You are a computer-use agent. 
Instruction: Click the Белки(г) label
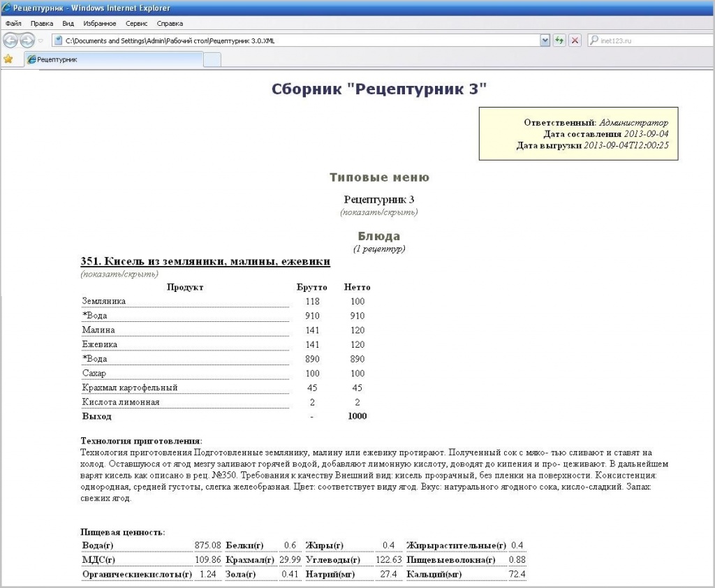tap(244, 545)
